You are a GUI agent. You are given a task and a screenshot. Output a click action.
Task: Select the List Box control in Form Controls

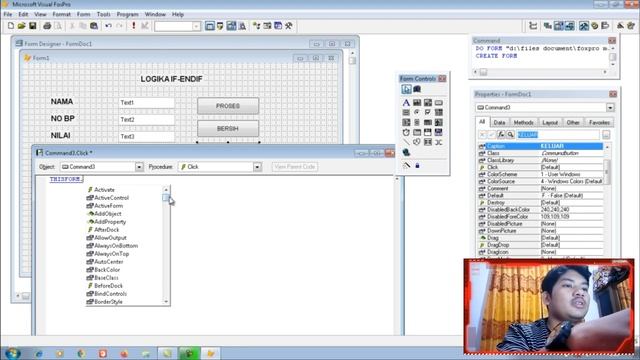[406, 122]
